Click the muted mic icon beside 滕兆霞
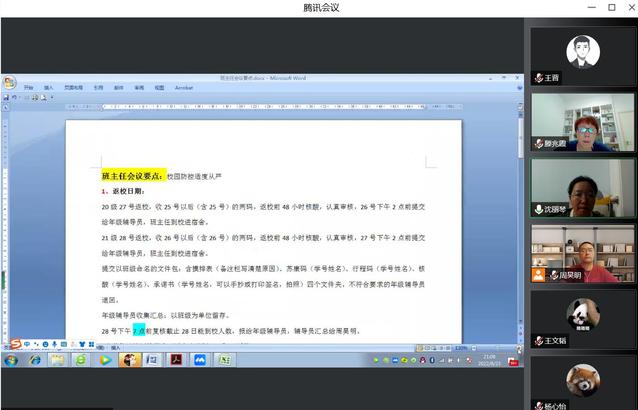The height and width of the screenshot is (410, 638). click(538, 143)
